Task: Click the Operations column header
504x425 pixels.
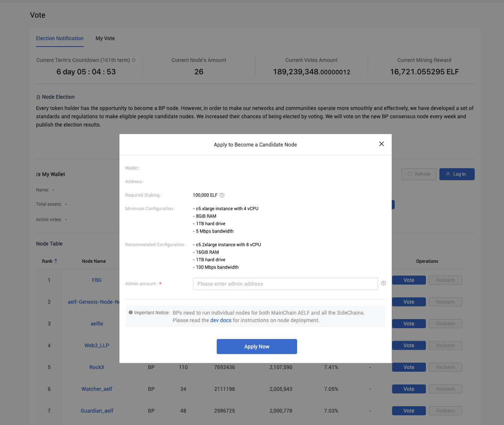Action: click(x=427, y=261)
